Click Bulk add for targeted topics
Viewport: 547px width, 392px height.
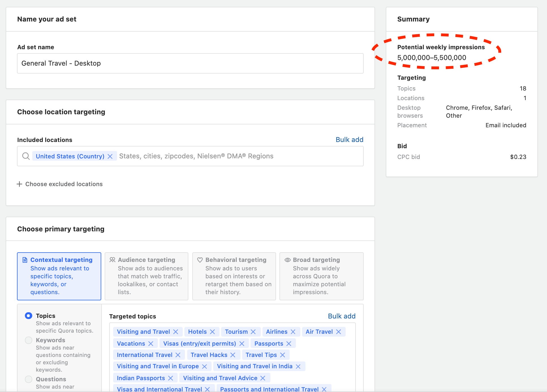341,316
